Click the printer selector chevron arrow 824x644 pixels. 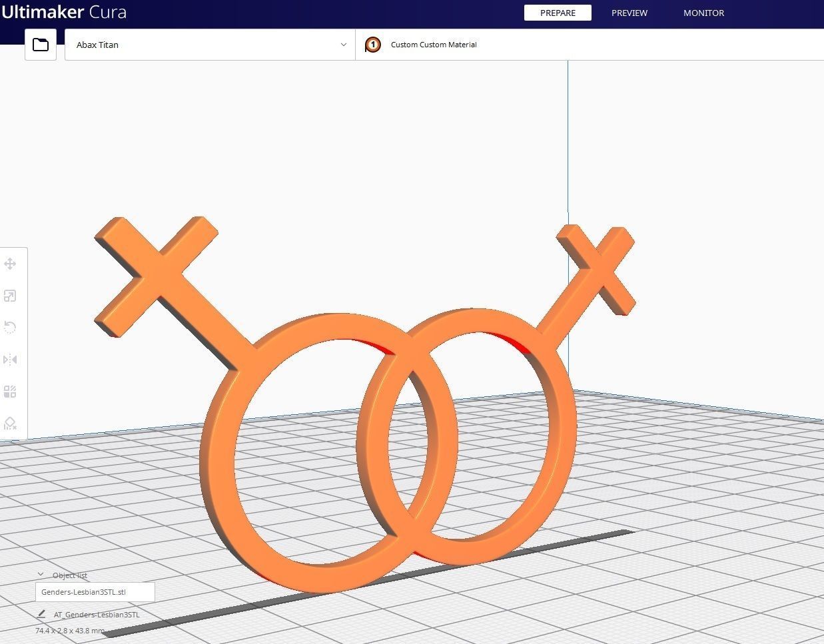[x=344, y=45]
